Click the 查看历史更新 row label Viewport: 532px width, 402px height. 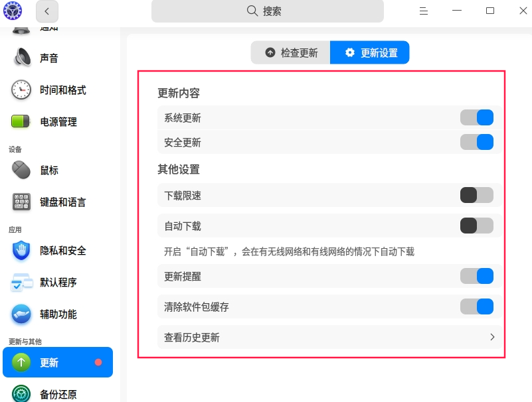192,337
